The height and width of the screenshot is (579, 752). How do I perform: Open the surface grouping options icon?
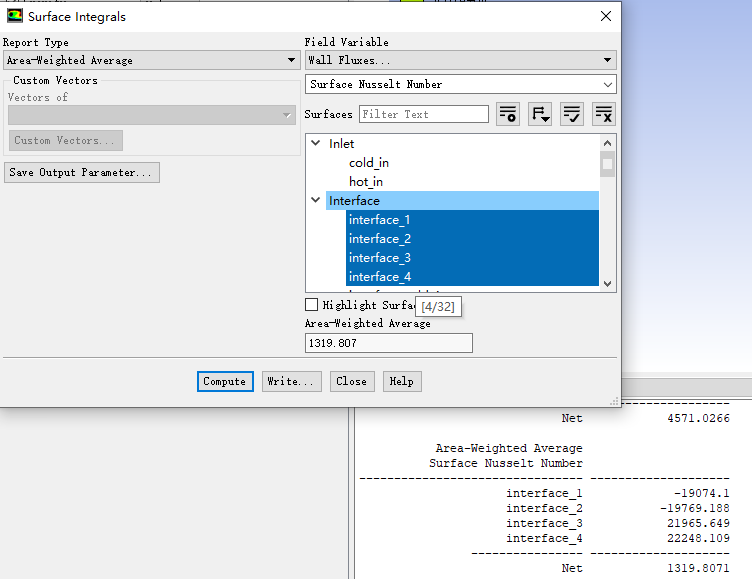coord(540,114)
